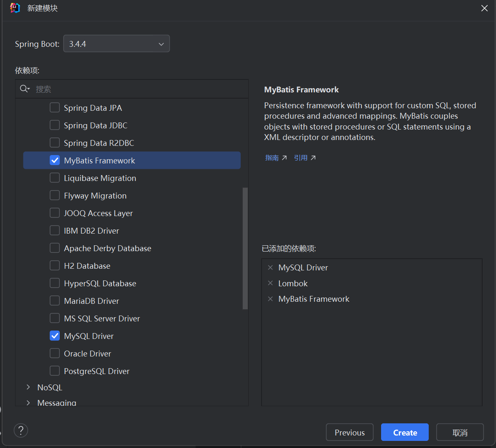Enable the H2 Database dependency
The height and width of the screenshot is (448, 496).
click(x=55, y=265)
